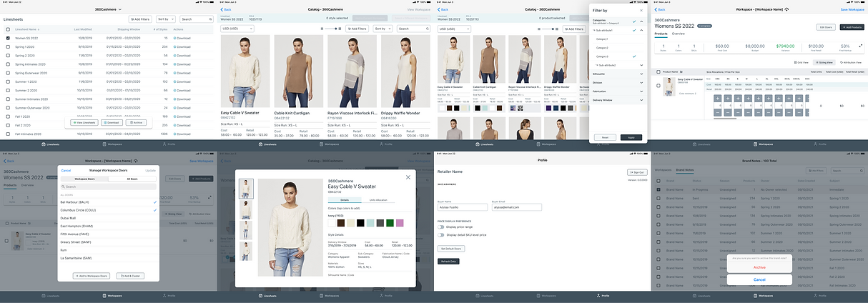Select Workspace Doors segment in the doors dialog

[84, 179]
